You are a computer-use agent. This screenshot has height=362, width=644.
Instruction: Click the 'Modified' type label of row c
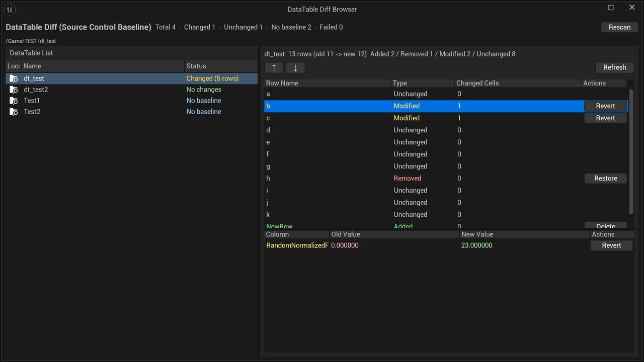[x=407, y=118]
